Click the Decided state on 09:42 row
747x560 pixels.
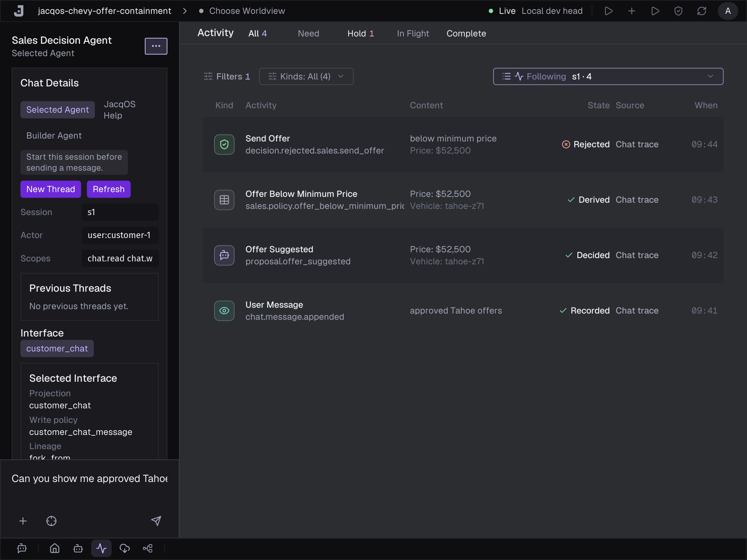(588, 255)
